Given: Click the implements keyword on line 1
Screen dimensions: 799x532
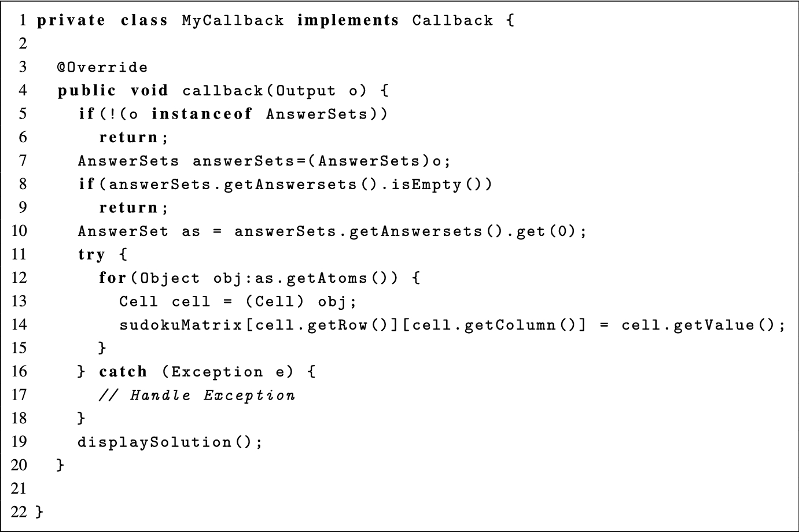Looking at the screenshot, I should (348, 21).
